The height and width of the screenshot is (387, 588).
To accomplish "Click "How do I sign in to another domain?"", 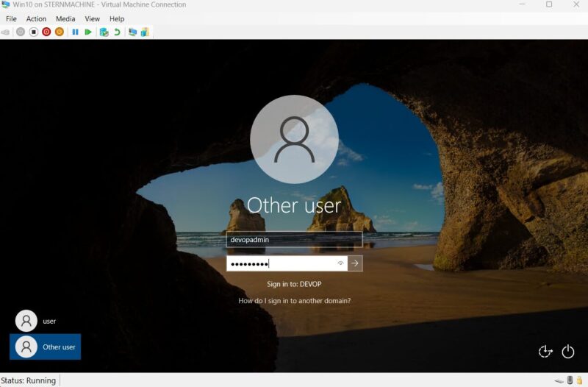I will [295, 301].
